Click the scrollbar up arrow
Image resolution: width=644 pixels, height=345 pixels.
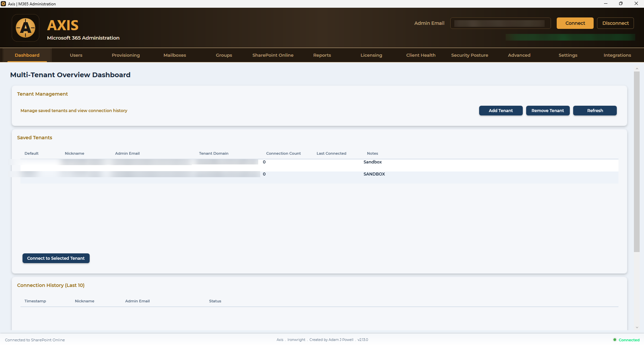pyautogui.click(x=637, y=69)
